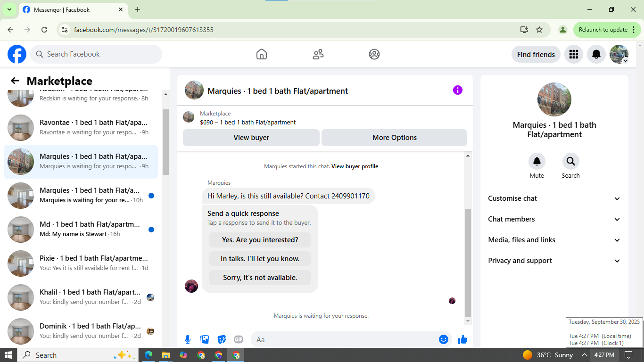Open Microsoft Edge from taskbar

tap(149, 355)
